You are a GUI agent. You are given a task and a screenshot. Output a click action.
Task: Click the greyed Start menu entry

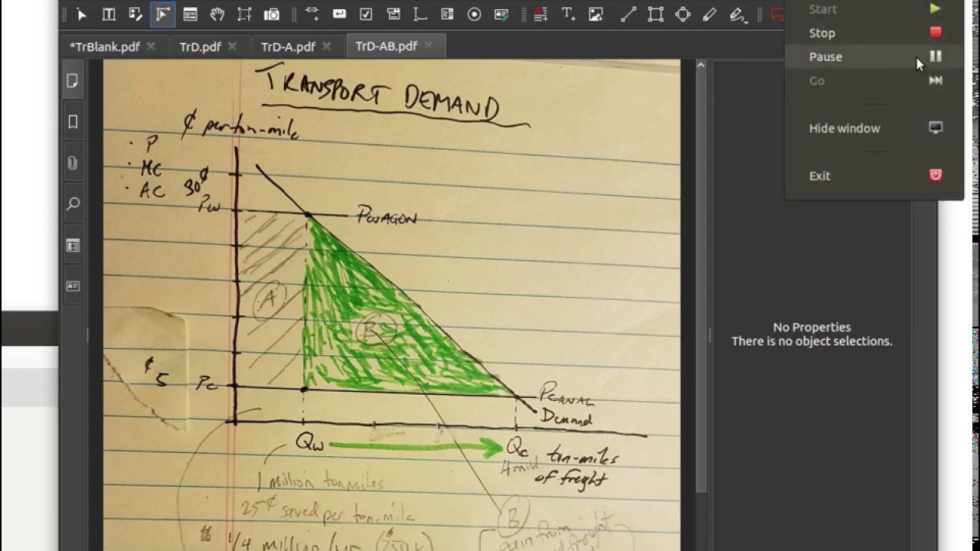coord(874,9)
